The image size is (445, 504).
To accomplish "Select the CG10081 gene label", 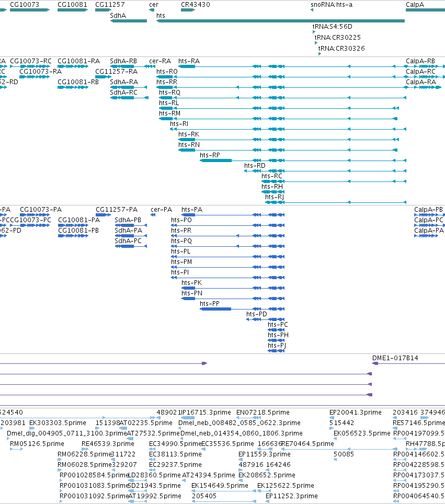I will coord(72,5).
